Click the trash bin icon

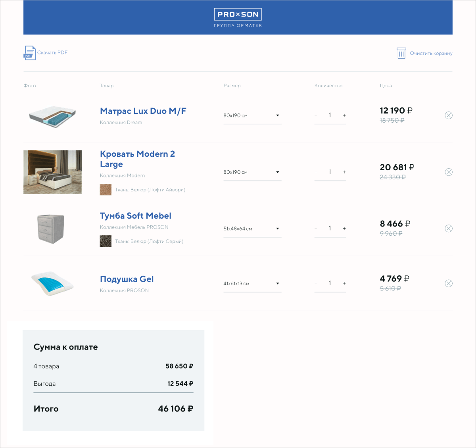coord(401,53)
